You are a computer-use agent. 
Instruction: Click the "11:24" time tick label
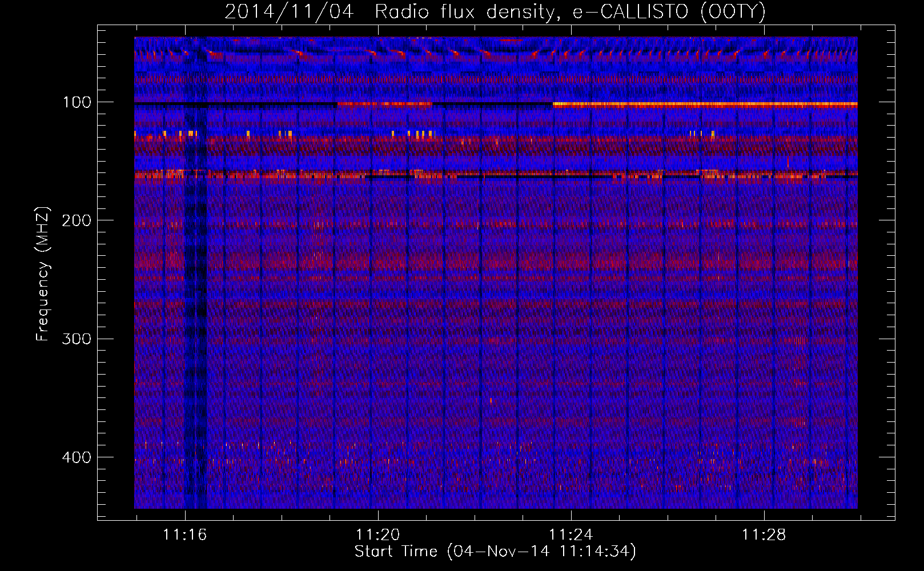tap(571, 535)
